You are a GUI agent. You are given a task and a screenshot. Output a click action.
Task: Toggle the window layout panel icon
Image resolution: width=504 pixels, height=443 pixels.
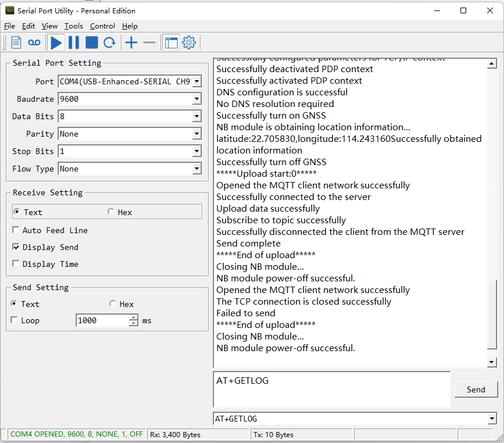click(x=171, y=42)
